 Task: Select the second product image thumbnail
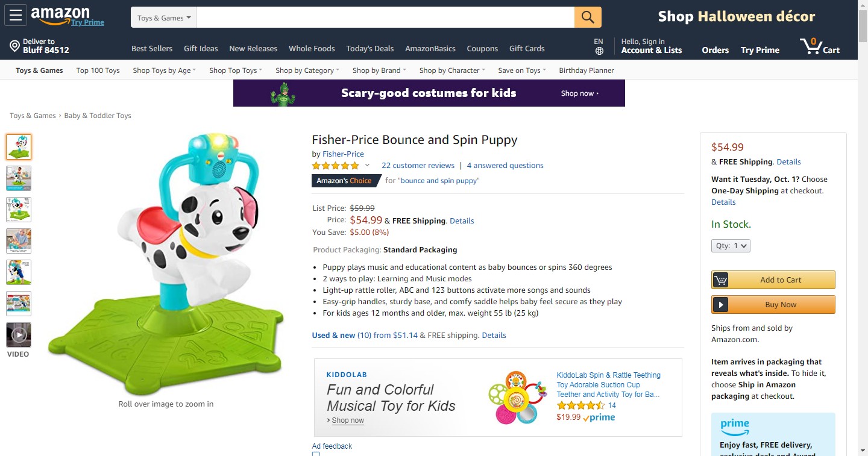pos(19,178)
